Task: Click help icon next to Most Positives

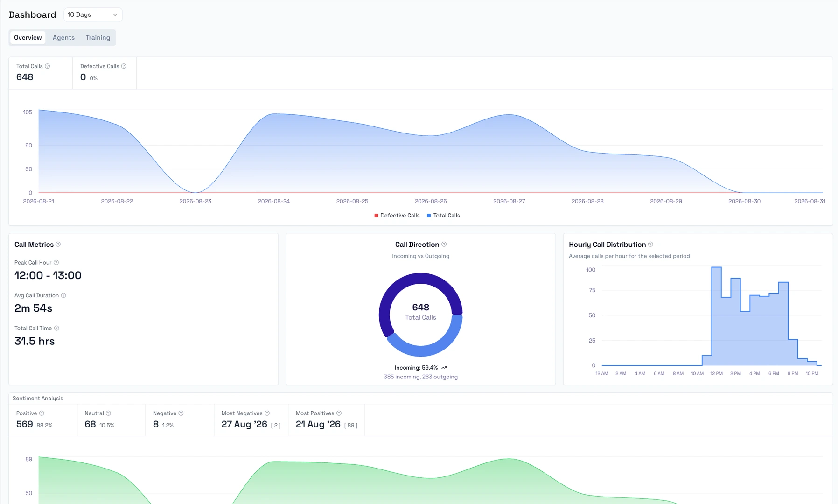Action: click(339, 413)
